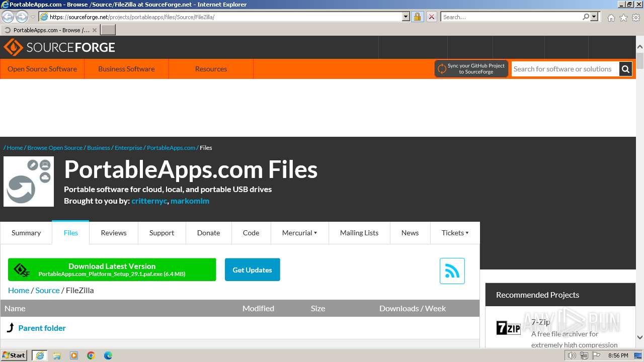Expand the address bar dropdown arrow
The height and width of the screenshot is (362, 644).
406,17
